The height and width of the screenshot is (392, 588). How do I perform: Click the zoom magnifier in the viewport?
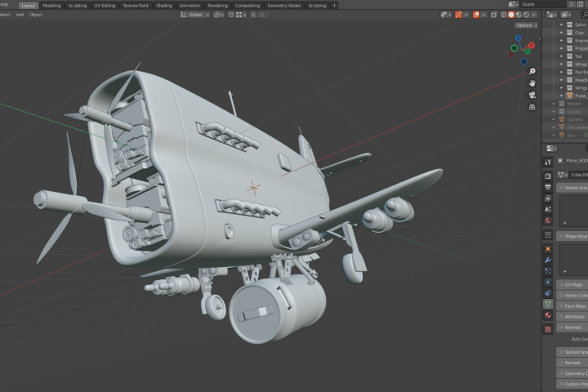click(532, 71)
